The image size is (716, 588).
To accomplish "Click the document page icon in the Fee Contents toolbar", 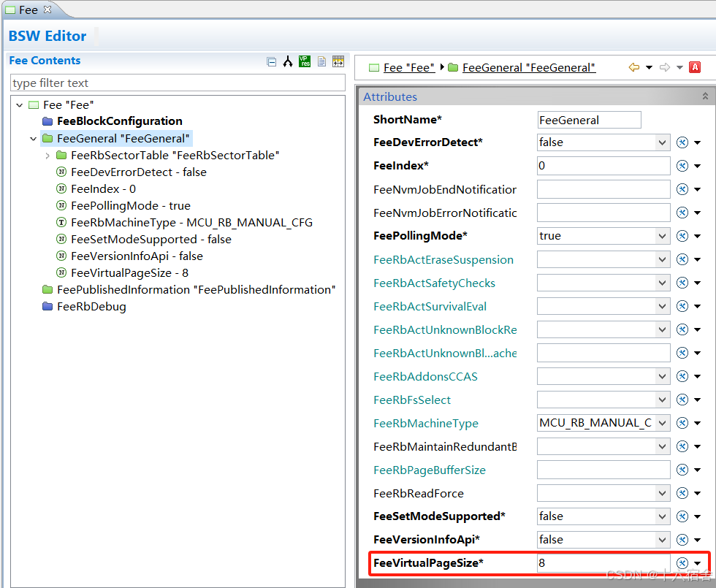I will 321,62.
